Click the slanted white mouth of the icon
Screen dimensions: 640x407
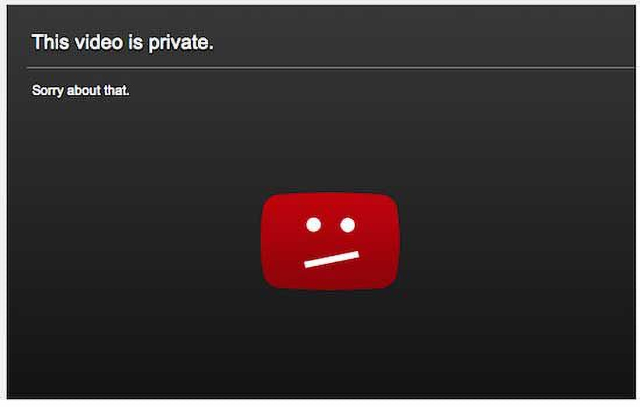tap(331, 260)
